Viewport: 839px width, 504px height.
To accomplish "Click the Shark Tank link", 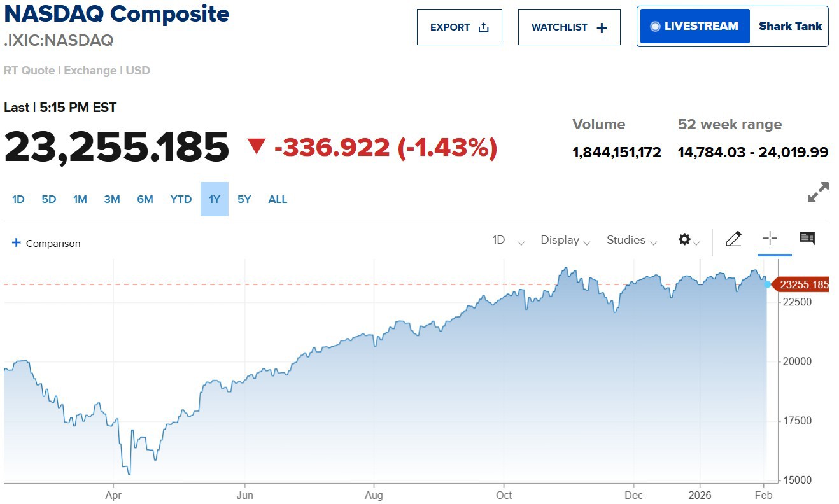I will tap(790, 26).
